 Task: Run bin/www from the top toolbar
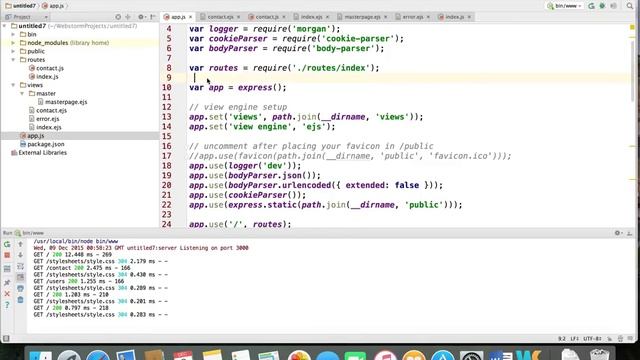click(591, 6)
